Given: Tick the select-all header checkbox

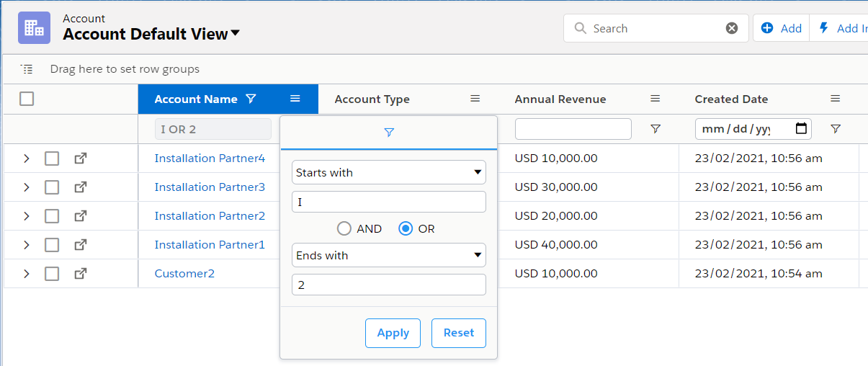Looking at the screenshot, I should click(27, 99).
